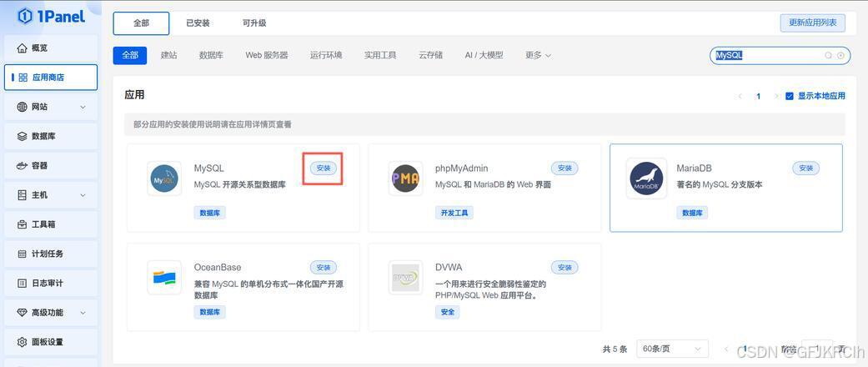
Task: Open the phpMyAdmin app title
Action: tap(462, 168)
